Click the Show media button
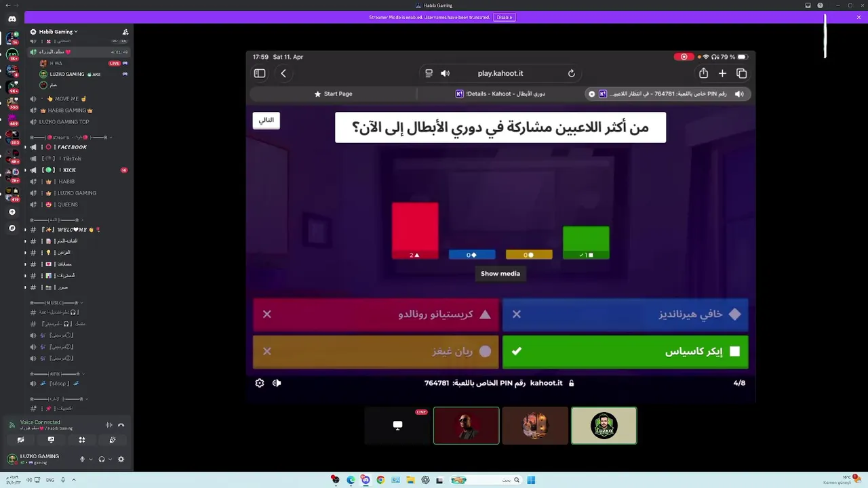The height and width of the screenshot is (488, 868). pyautogui.click(x=500, y=274)
